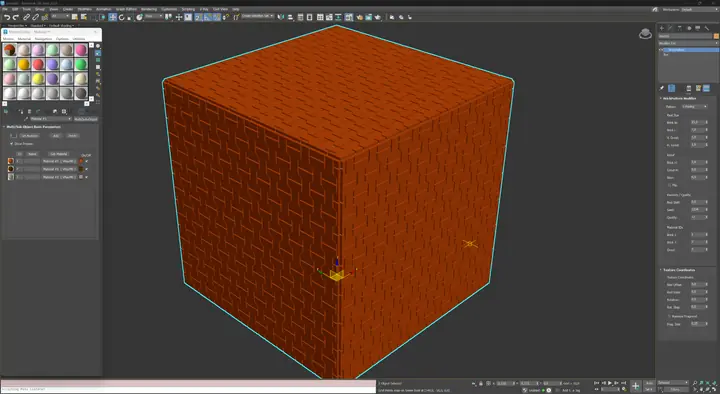Open the Workspaces dropdown
This screenshot has height=394, width=720.
click(699, 9)
